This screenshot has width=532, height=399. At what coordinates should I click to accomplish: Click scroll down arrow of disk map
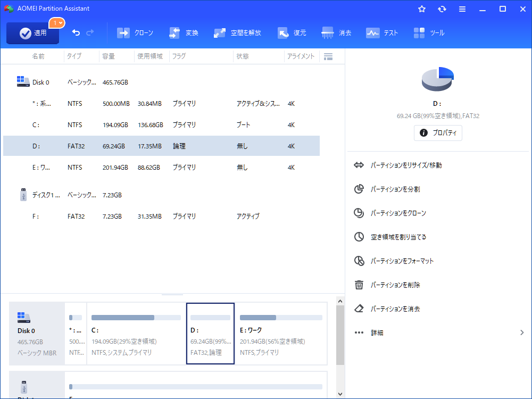click(340, 394)
